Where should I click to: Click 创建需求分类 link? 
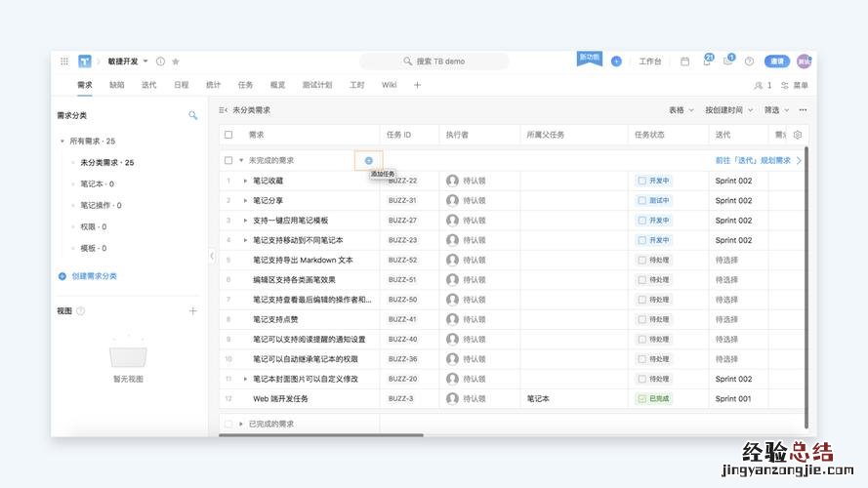(x=93, y=276)
